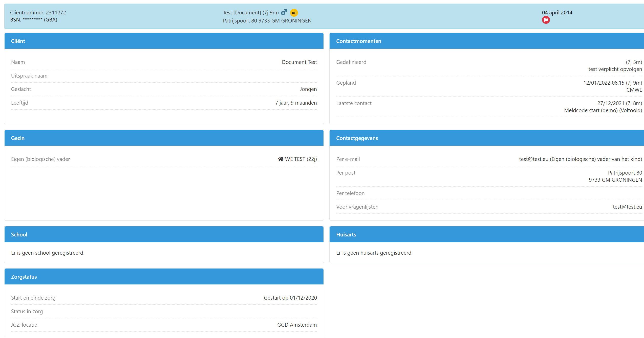Click the male gender symbol icon

coord(284,12)
